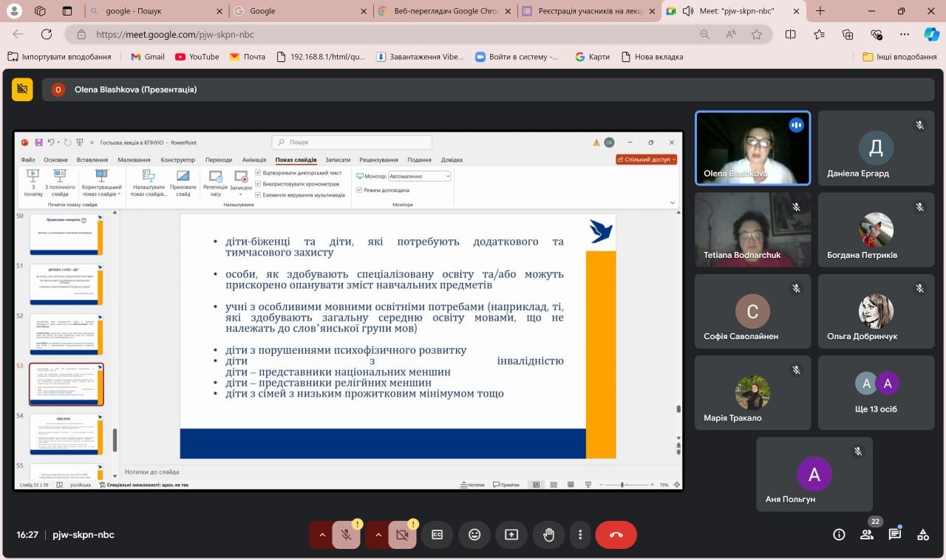Viewport: 946px width, 560px height.
Task: Select slide 54 thumbnail in the panel
Action: 67,434
